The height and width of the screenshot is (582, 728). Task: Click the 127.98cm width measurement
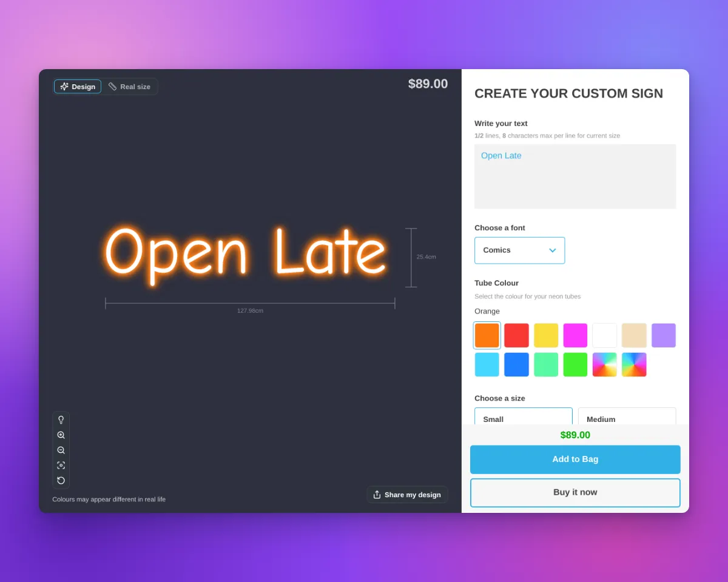point(250,311)
